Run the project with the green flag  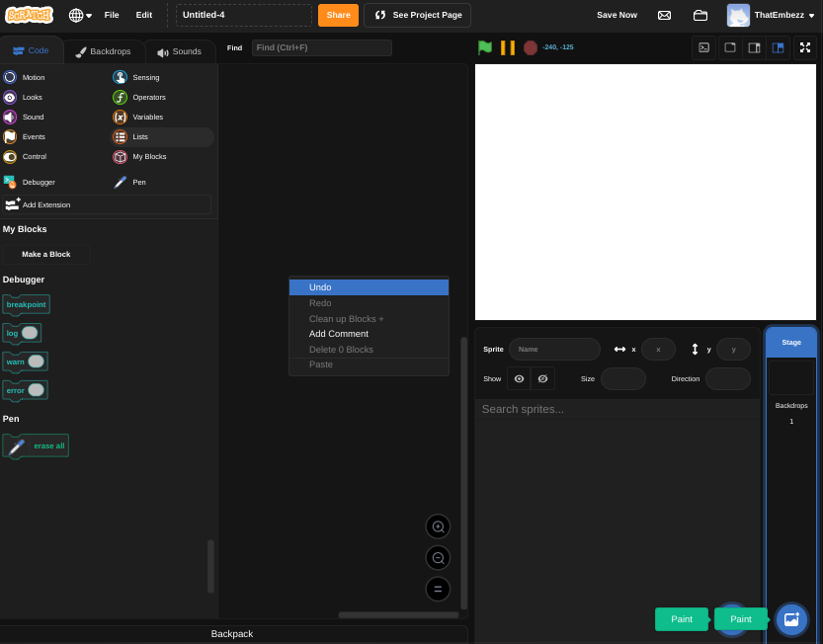pyautogui.click(x=484, y=46)
